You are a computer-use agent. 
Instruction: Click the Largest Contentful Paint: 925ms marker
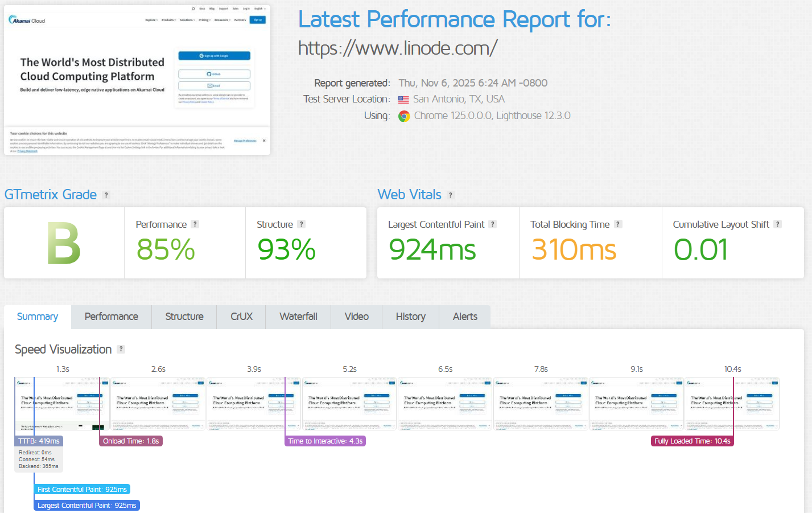pyautogui.click(x=86, y=505)
